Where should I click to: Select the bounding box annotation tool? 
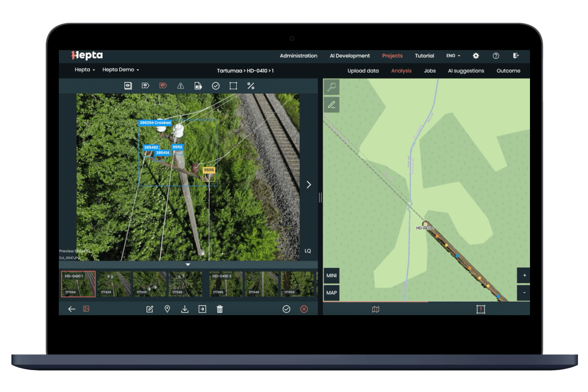233,85
